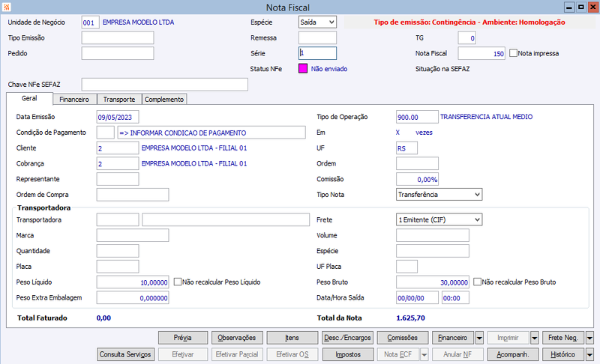Click the Frete Neg. button
This screenshot has height=364, width=600.
[x=563, y=338]
